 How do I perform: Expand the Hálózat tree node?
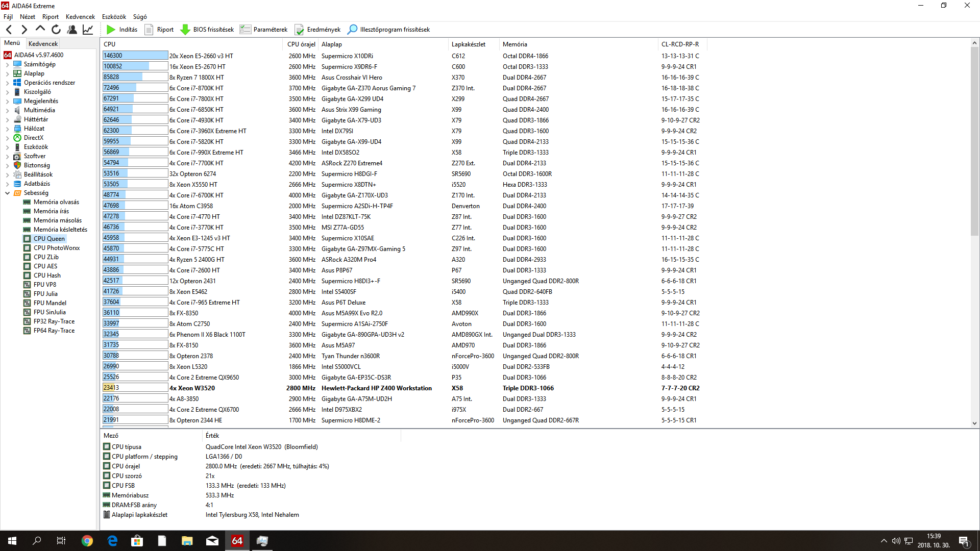click(x=7, y=129)
